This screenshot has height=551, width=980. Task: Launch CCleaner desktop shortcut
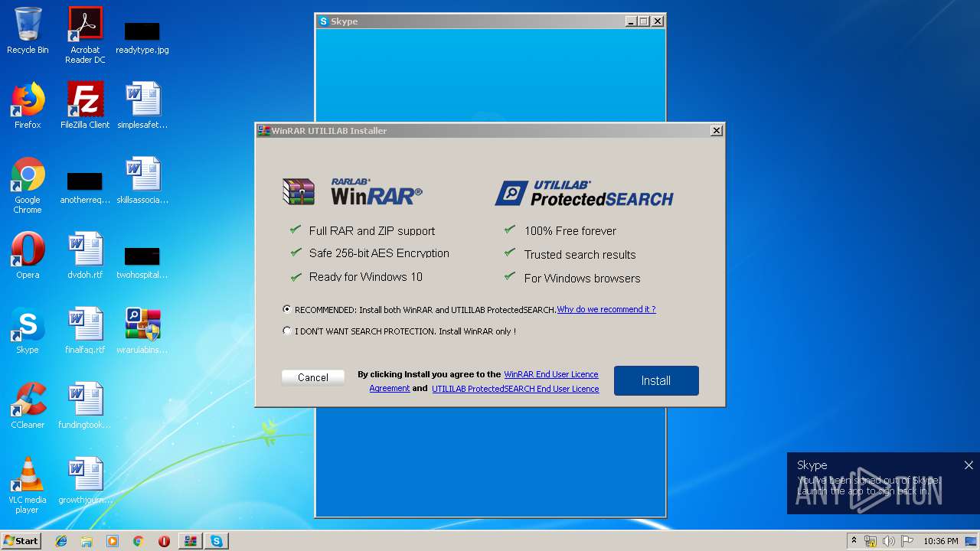point(28,406)
